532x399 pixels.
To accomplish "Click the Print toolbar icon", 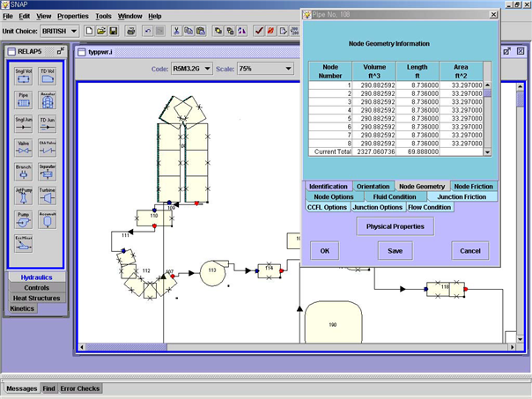I will tap(130, 31).
